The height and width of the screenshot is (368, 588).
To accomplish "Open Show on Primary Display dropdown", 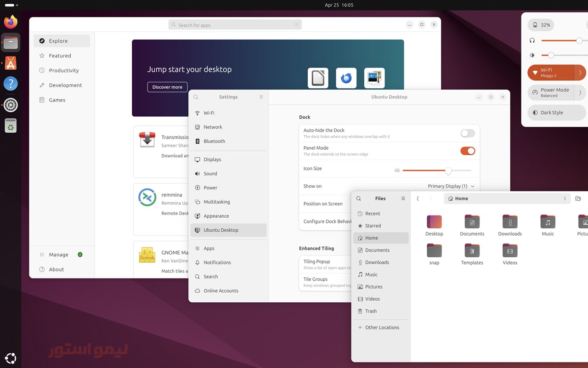I will (x=451, y=186).
